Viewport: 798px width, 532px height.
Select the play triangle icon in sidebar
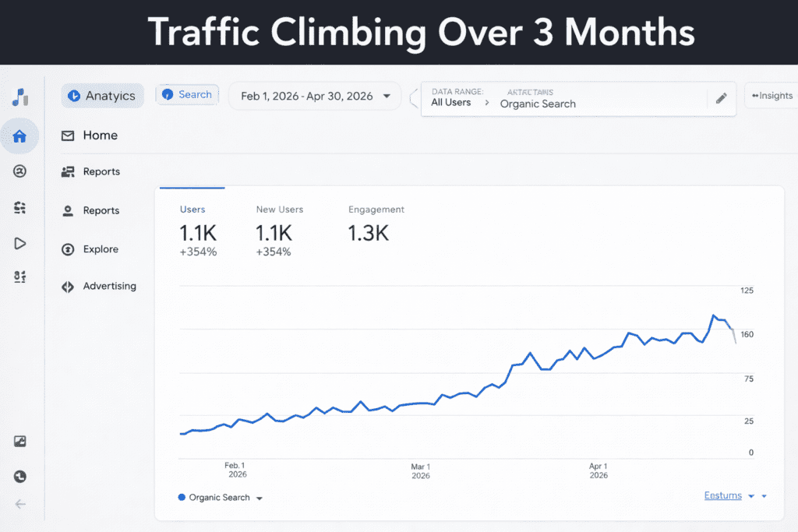tap(19, 243)
